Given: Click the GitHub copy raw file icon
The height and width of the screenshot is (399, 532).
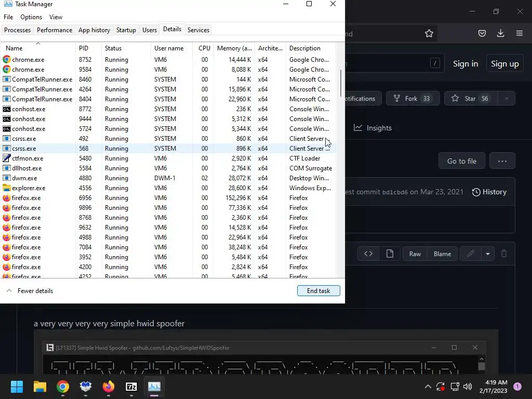Looking at the screenshot, I should pos(390,254).
